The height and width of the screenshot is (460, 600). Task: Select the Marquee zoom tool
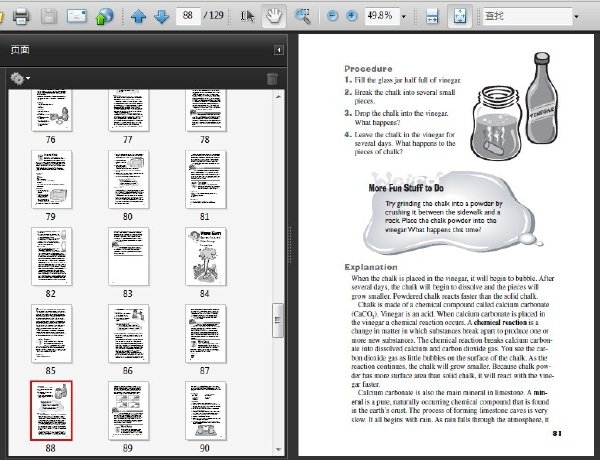coord(302,16)
